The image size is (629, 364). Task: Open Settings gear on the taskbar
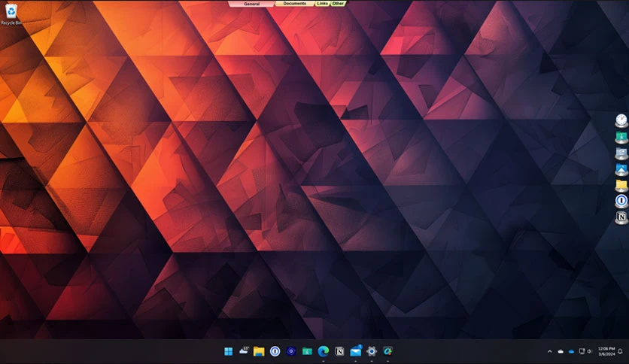click(372, 351)
